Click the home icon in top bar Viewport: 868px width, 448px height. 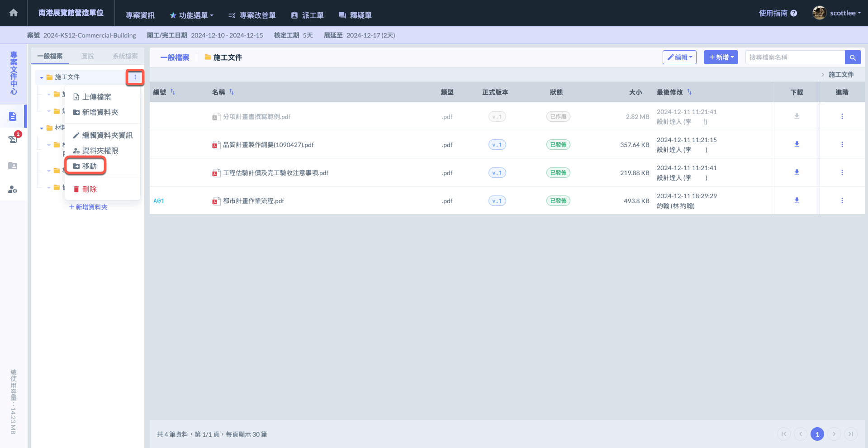coord(14,13)
